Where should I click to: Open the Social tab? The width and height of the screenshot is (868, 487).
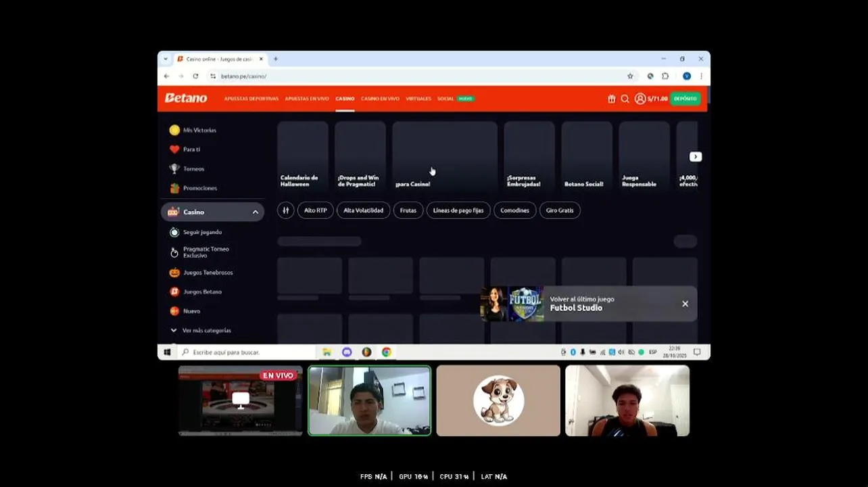coord(445,99)
